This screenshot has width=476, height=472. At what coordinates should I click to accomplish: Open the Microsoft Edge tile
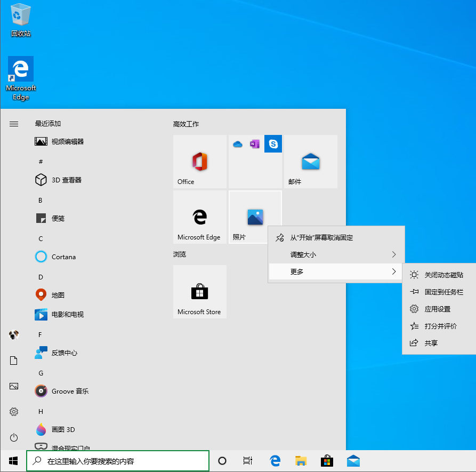point(200,217)
